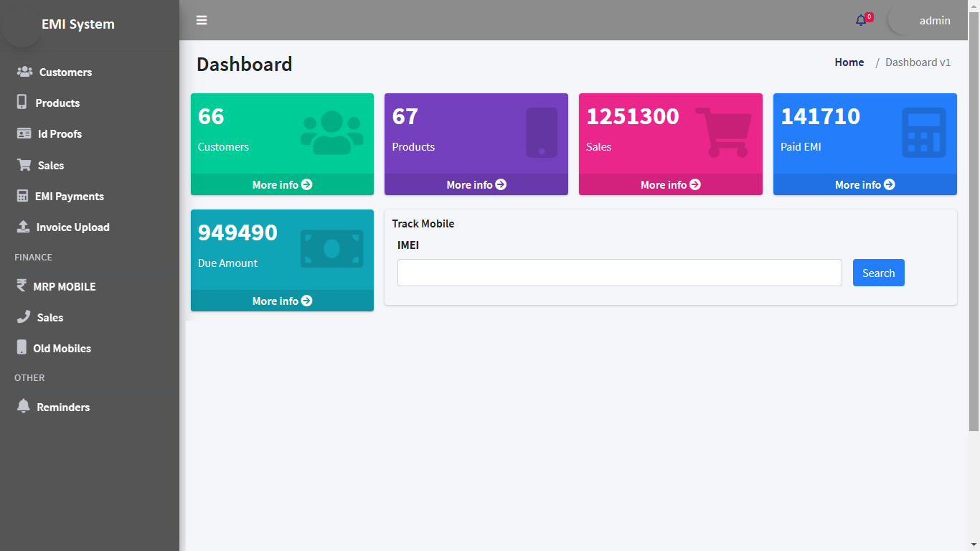Open the Sales menu under Id Proofs
This screenshot has width=980, height=551.
click(50, 166)
